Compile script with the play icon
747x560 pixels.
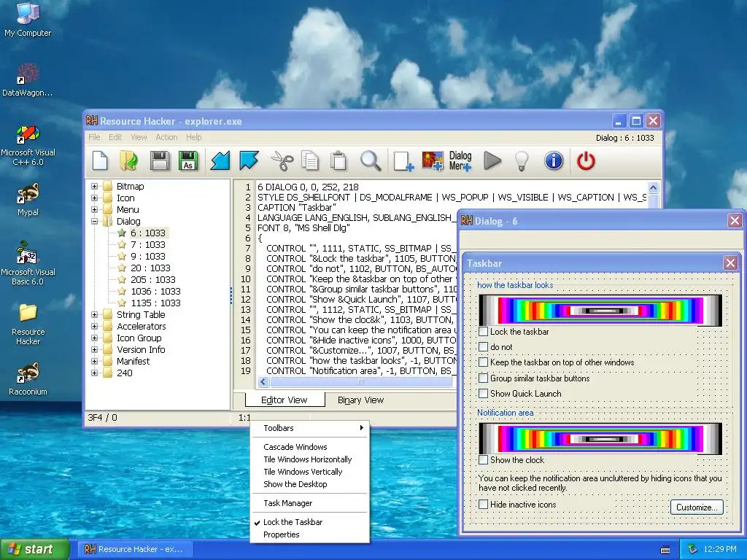(x=492, y=160)
